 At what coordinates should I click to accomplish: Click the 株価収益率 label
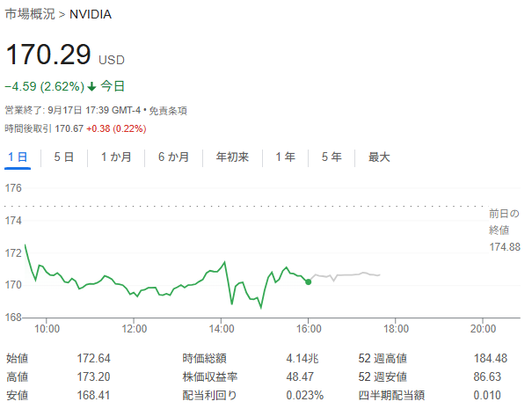(x=209, y=376)
